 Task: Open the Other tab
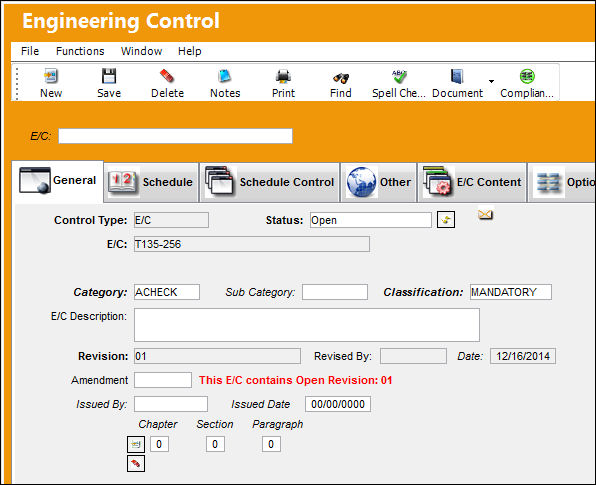tap(379, 182)
